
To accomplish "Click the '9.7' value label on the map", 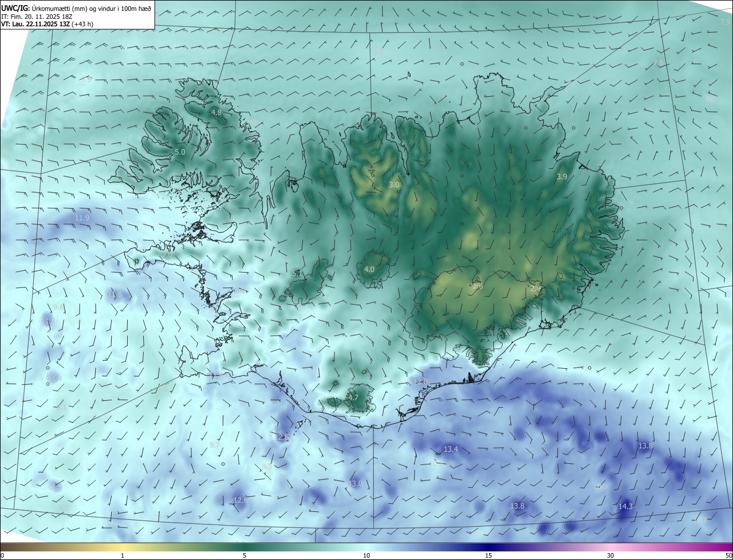I will point(215,445).
